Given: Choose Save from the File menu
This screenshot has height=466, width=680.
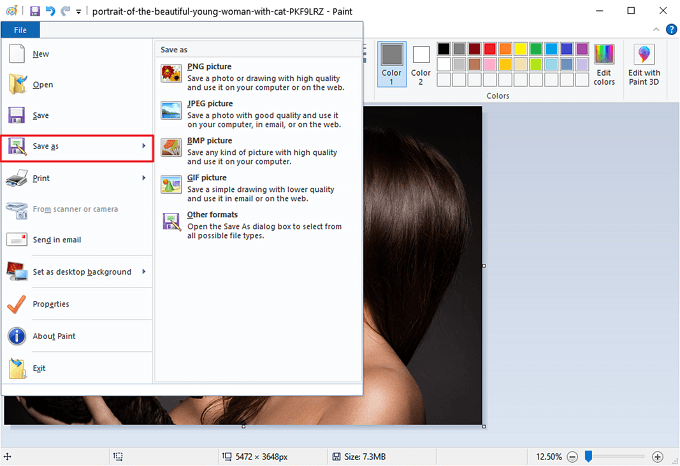Looking at the screenshot, I should (77, 115).
